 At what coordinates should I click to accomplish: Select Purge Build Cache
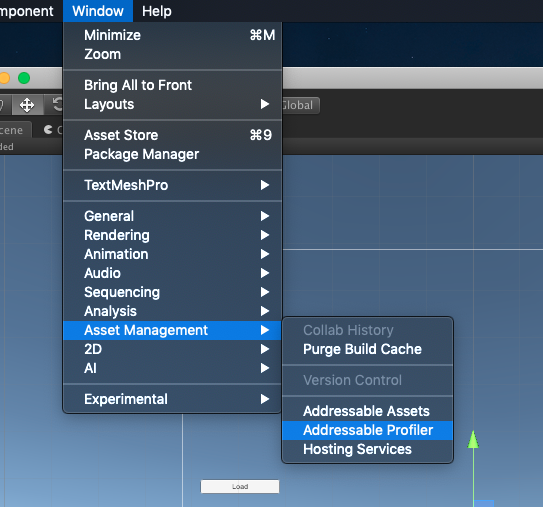(367, 349)
